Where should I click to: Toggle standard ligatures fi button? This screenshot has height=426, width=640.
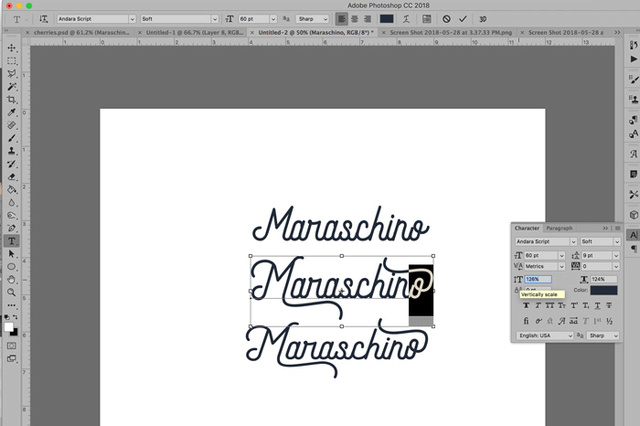point(526,321)
